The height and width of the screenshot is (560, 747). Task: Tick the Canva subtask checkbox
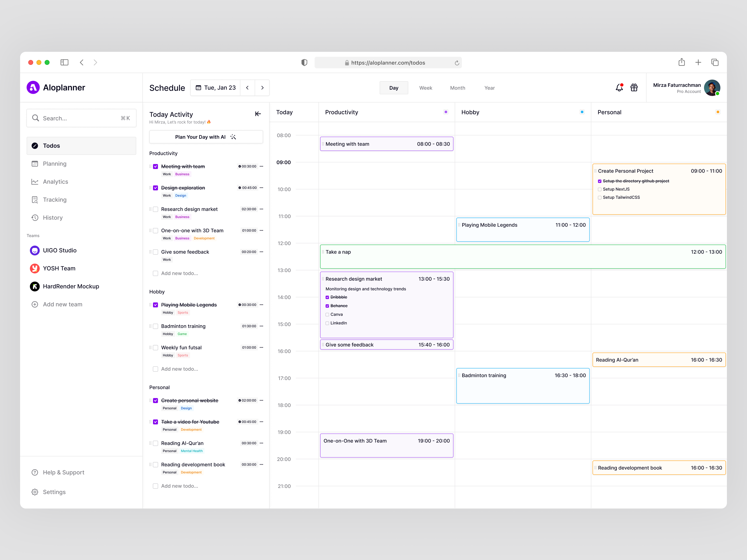tap(327, 315)
